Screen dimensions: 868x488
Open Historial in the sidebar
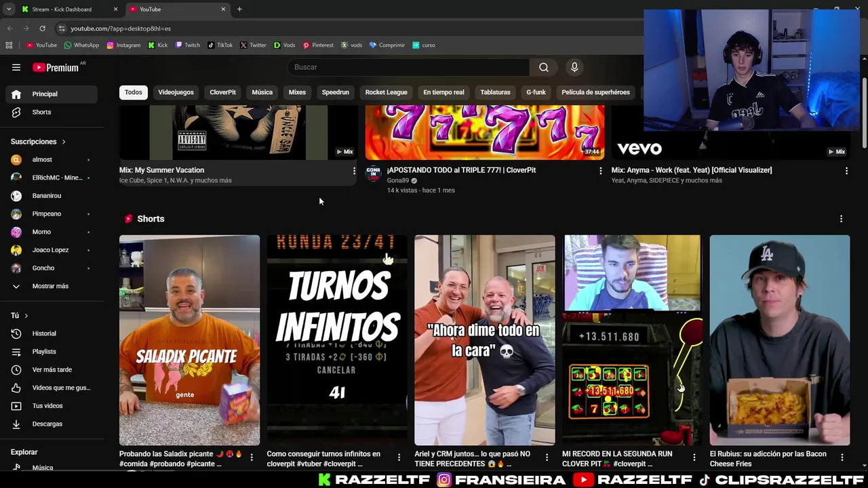(x=51, y=333)
